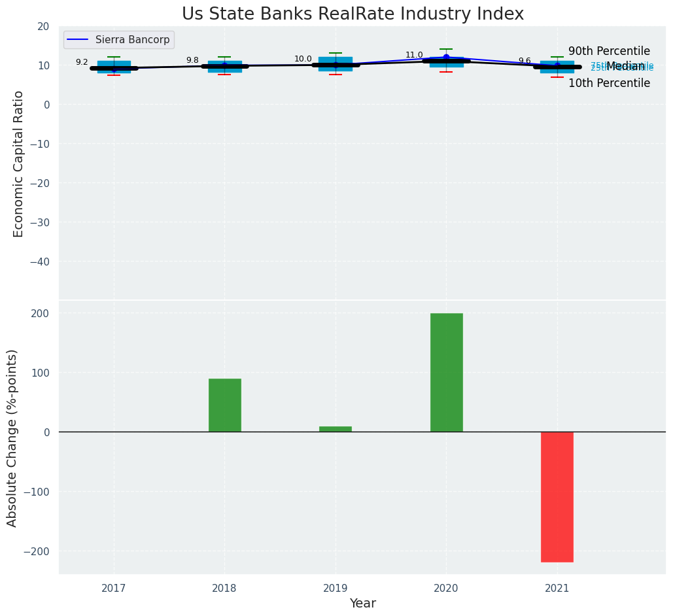
Task: Select the red 2021 bar
Action: 557,496
